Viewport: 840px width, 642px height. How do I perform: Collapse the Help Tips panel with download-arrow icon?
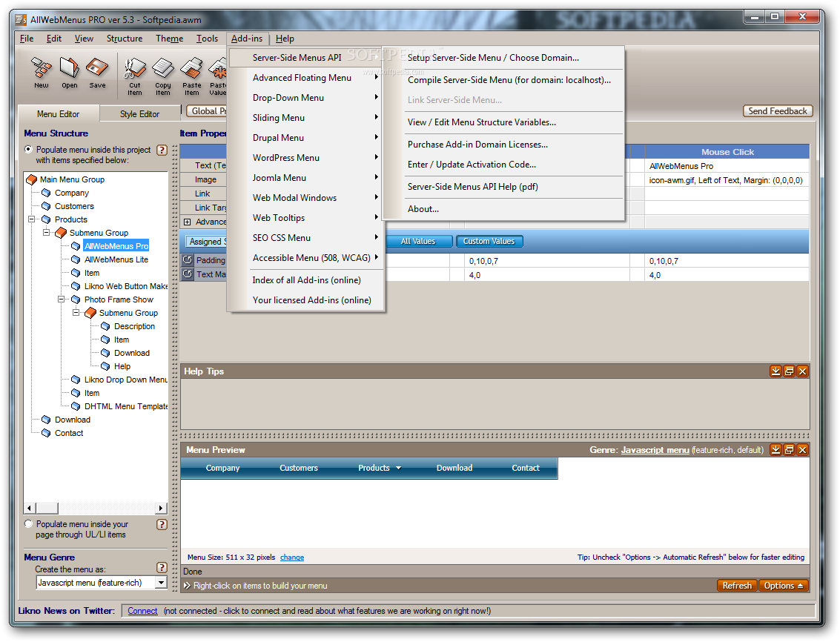tap(775, 371)
